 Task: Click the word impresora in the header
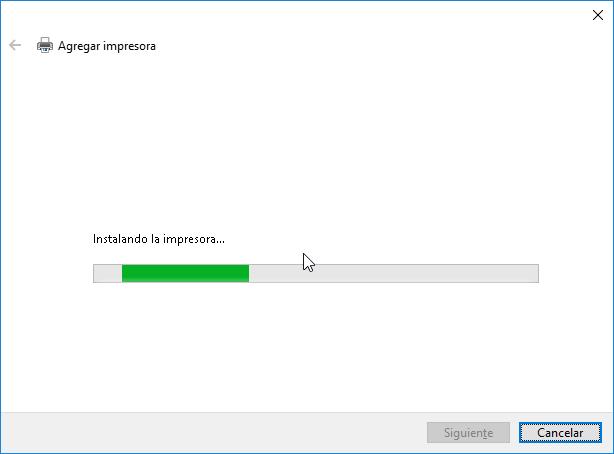[130, 46]
